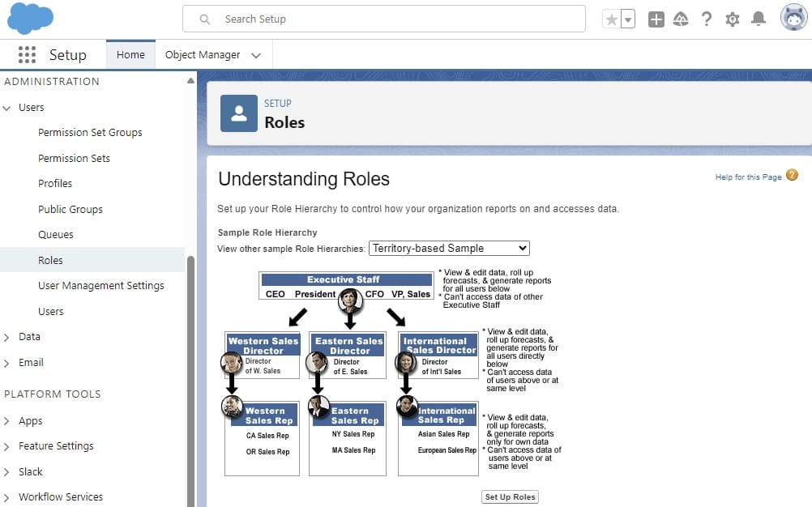Click the 'VP, Sales' label
Screen dimensions: 812x507
(411, 294)
